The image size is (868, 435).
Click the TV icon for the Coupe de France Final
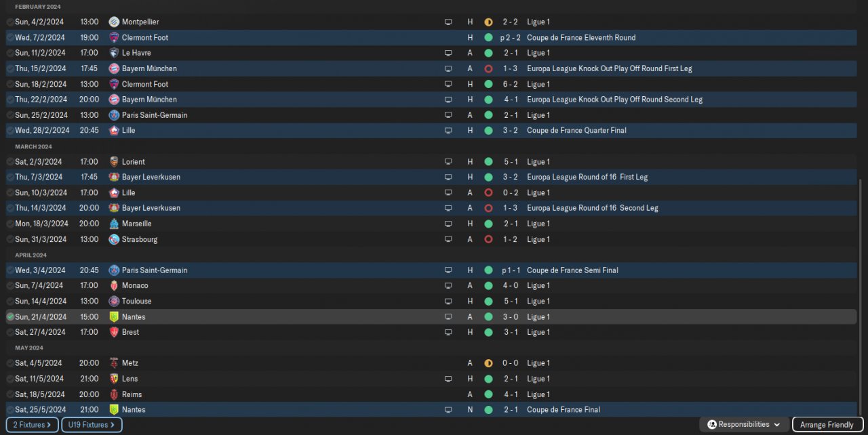(x=448, y=410)
